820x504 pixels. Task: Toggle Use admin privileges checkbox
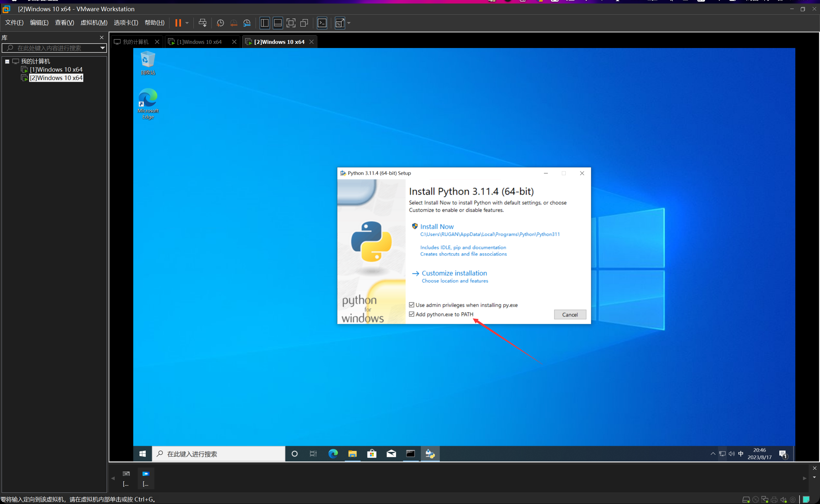click(x=411, y=305)
